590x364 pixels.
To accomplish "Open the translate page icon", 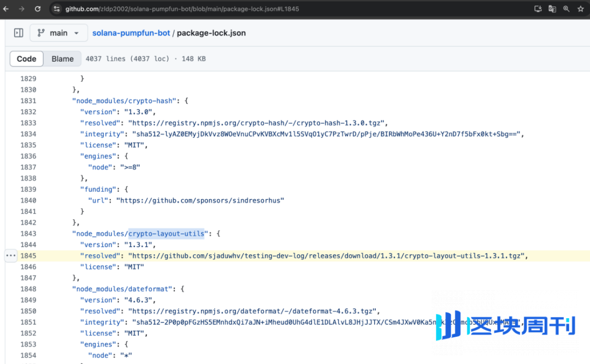I will point(552,9).
